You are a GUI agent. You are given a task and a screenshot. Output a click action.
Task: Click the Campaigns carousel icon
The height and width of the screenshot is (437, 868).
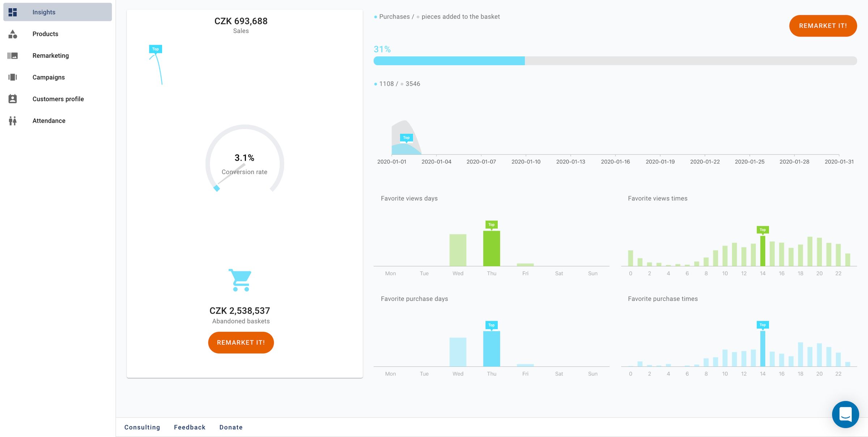(13, 77)
